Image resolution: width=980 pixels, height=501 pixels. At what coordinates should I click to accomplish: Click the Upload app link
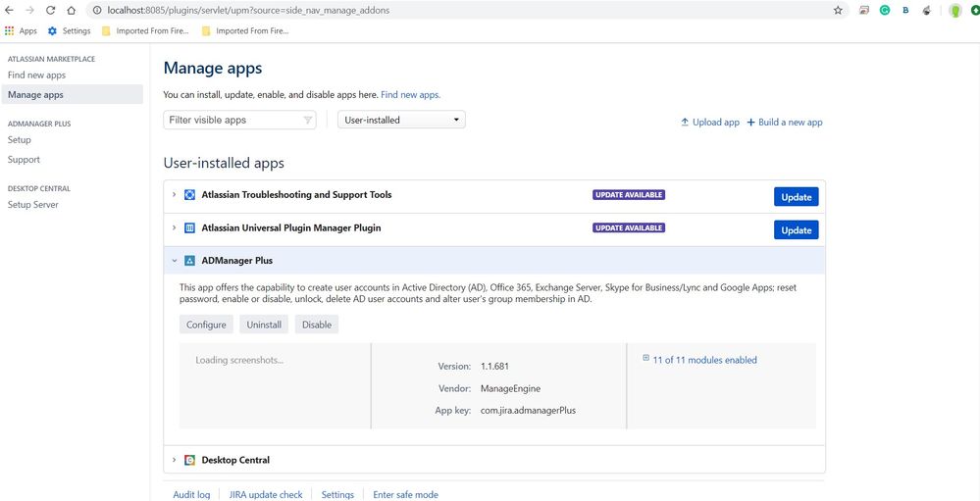[710, 123]
